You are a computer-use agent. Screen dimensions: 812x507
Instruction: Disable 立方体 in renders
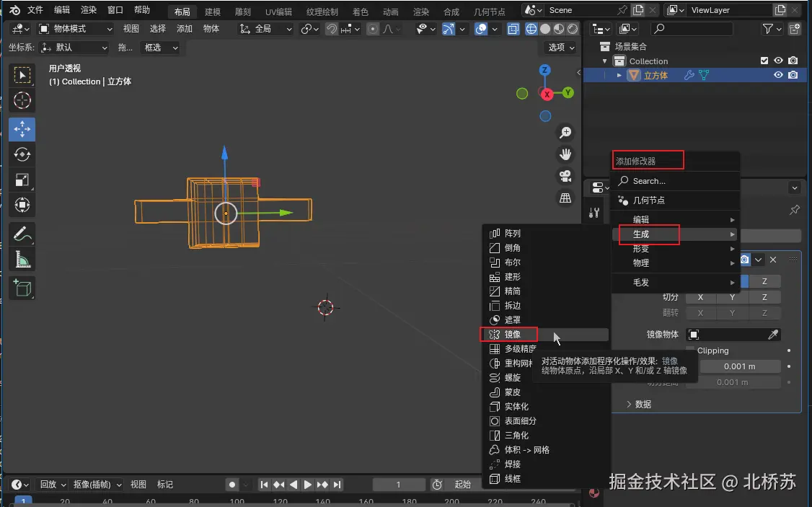[793, 75]
